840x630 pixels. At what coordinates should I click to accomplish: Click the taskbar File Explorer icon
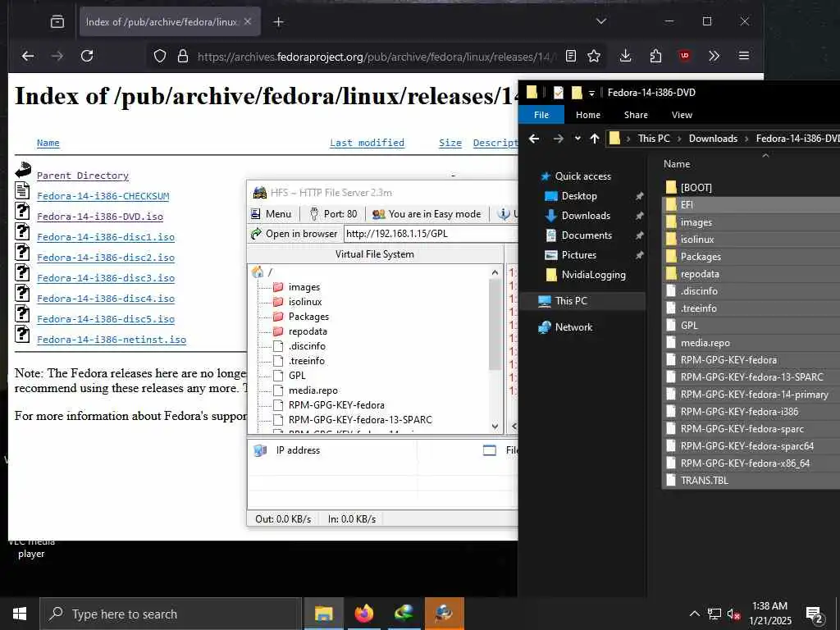(x=323, y=614)
